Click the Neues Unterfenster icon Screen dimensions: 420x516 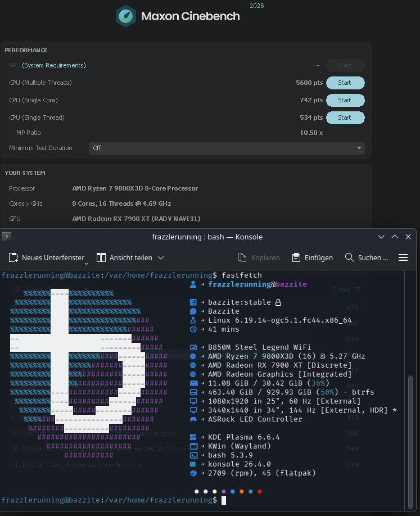13,257
